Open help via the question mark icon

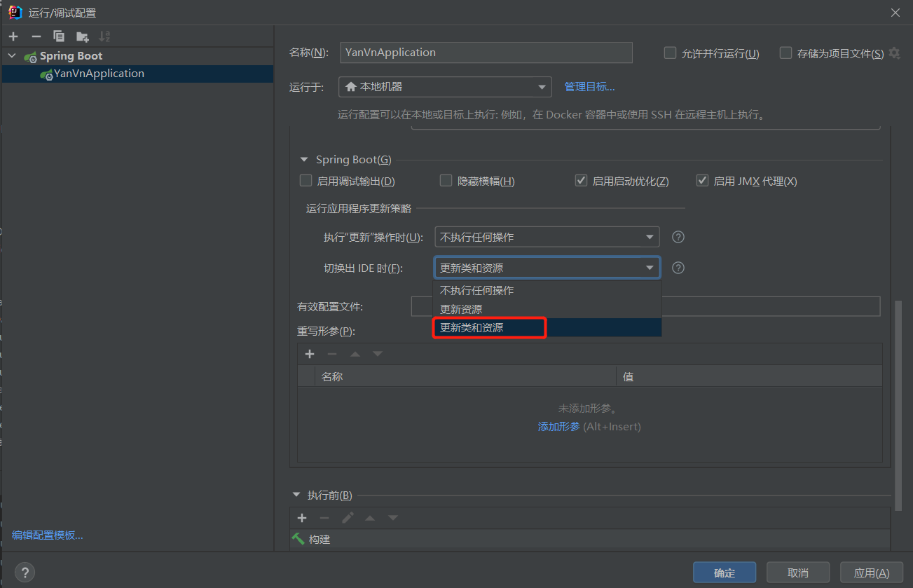click(x=25, y=572)
